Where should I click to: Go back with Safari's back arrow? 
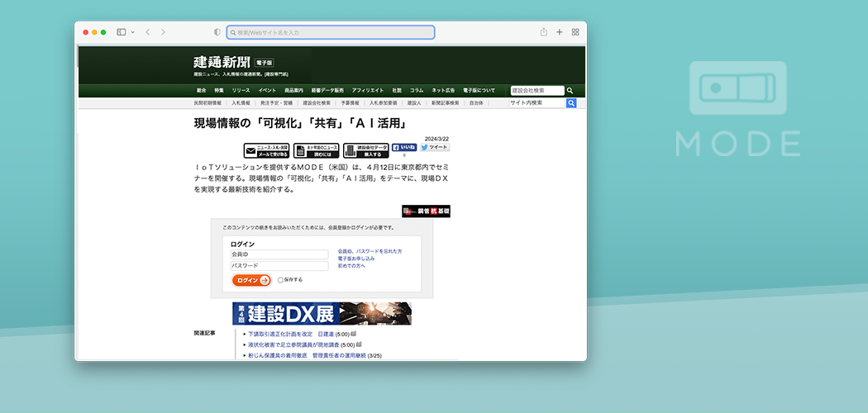click(x=147, y=32)
